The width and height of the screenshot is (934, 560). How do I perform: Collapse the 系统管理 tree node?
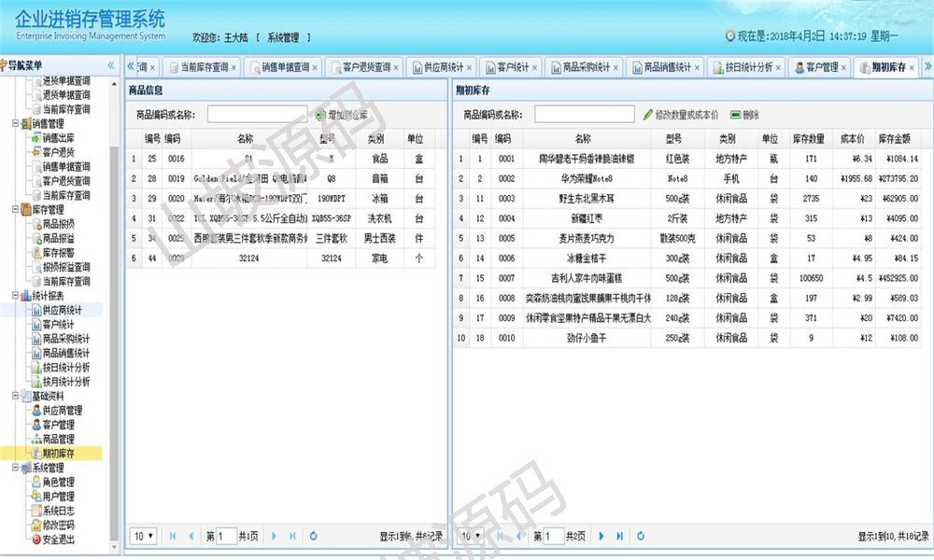pos(14,468)
